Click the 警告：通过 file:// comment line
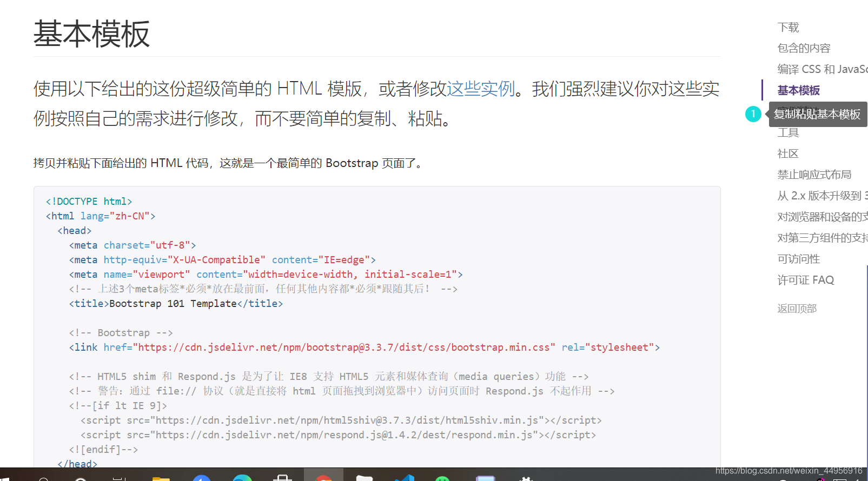 342,391
